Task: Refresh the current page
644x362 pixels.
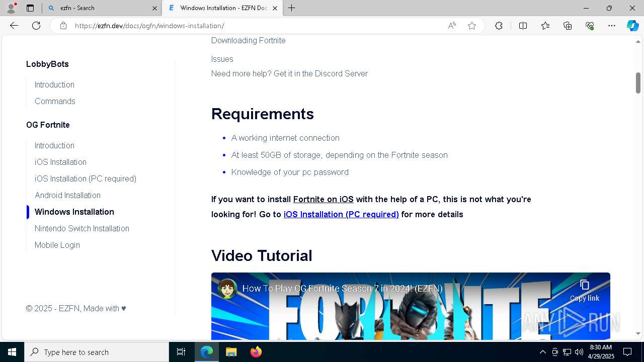Action: (36, 26)
